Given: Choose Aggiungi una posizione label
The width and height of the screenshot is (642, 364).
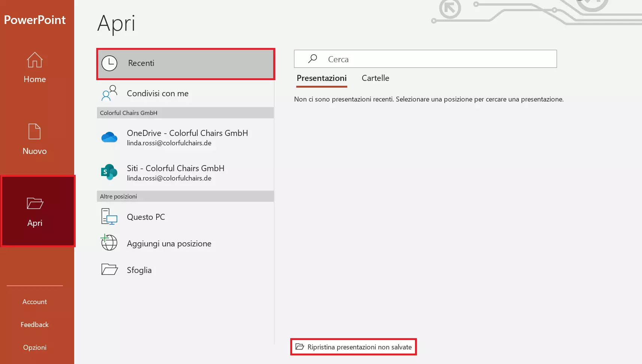Looking at the screenshot, I should point(169,244).
